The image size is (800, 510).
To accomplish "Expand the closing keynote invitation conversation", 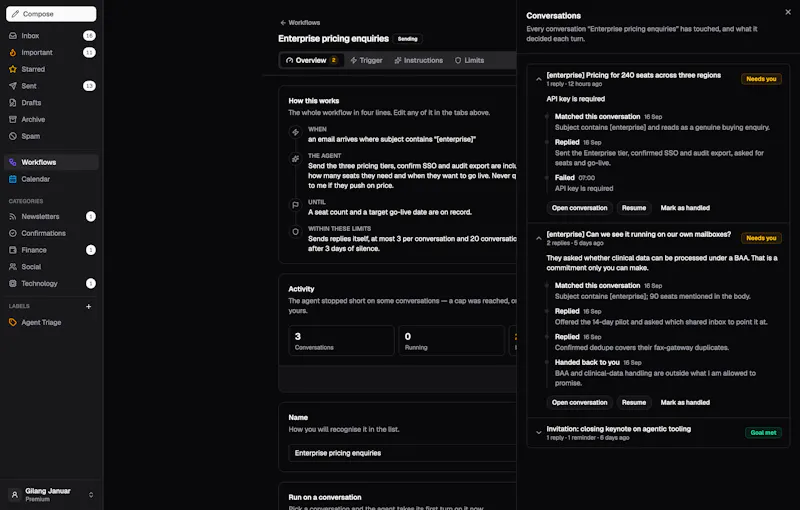I will coord(538,432).
